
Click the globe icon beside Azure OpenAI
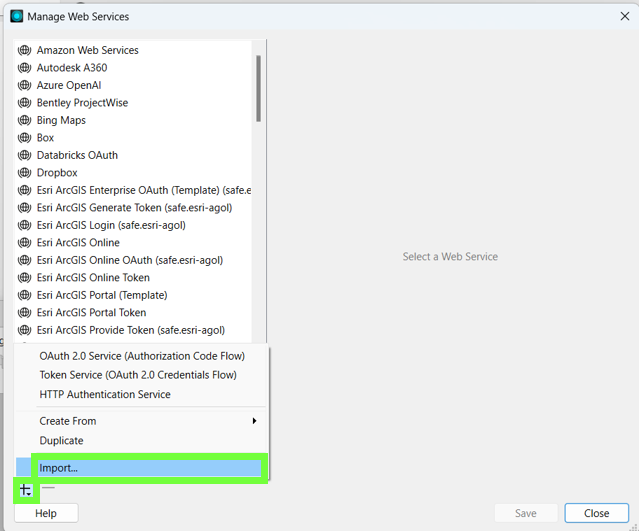(x=24, y=85)
